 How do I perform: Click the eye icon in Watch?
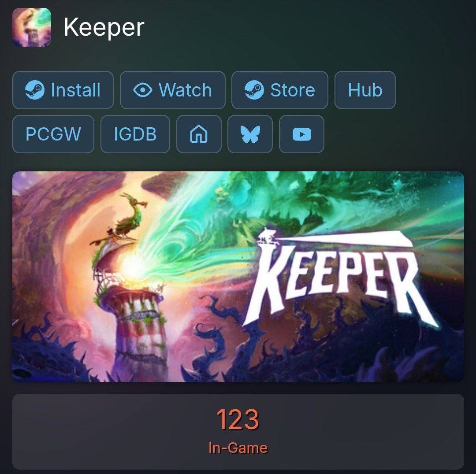click(x=143, y=90)
